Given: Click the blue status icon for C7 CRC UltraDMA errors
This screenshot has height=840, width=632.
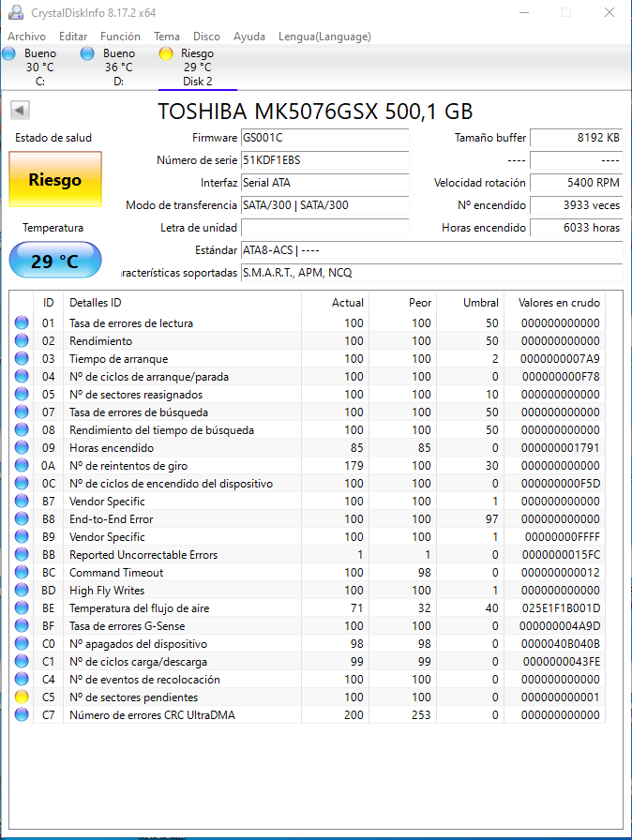Looking at the screenshot, I should [22, 714].
